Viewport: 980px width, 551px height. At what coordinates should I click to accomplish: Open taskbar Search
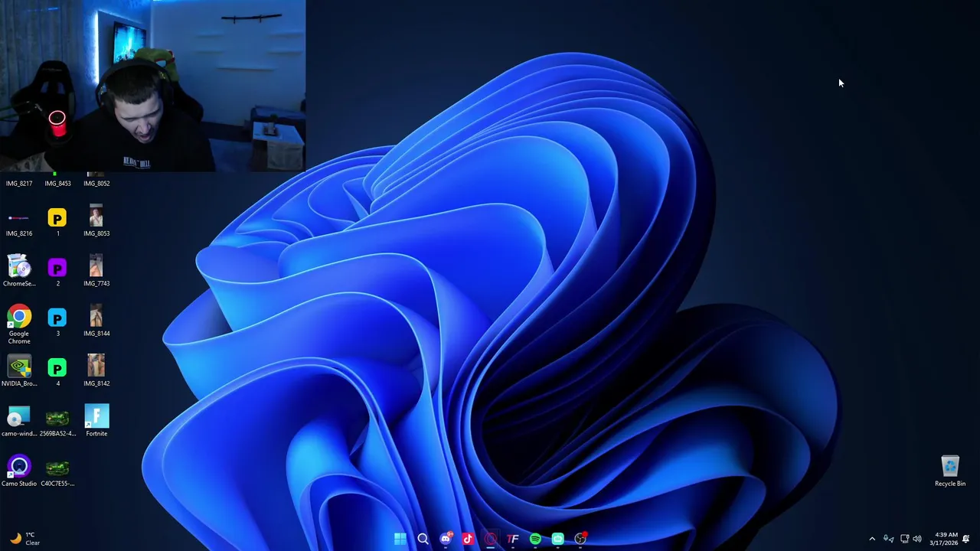(x=423, y=539)
